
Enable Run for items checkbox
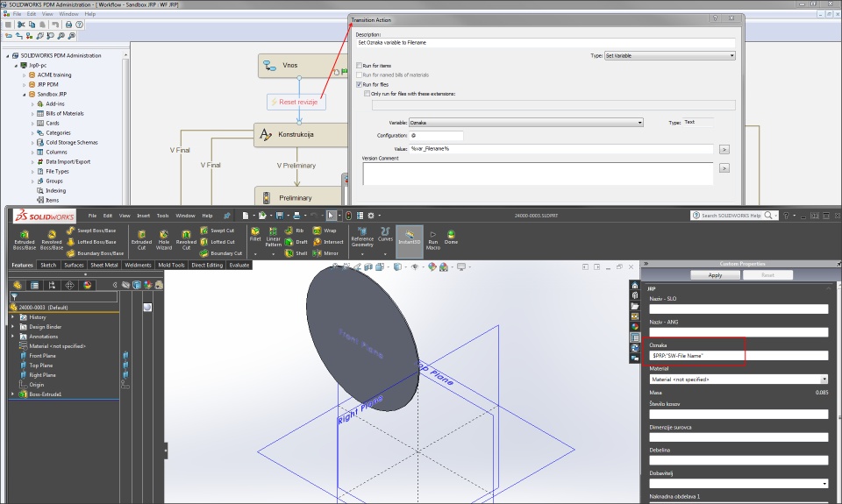[360, 66]
